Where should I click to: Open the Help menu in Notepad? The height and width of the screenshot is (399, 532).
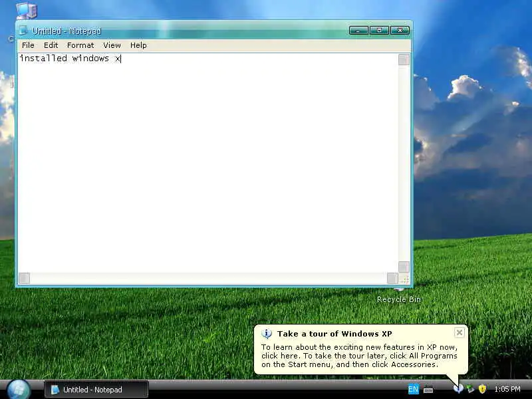[138, 45]
